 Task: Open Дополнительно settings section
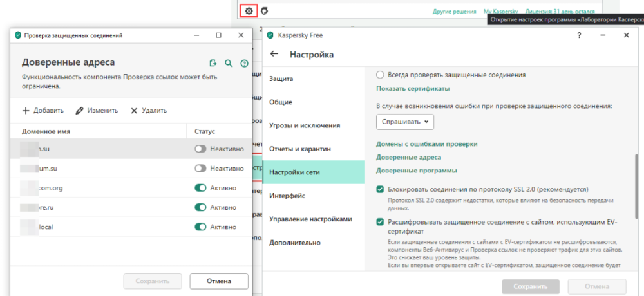[314, 243]
